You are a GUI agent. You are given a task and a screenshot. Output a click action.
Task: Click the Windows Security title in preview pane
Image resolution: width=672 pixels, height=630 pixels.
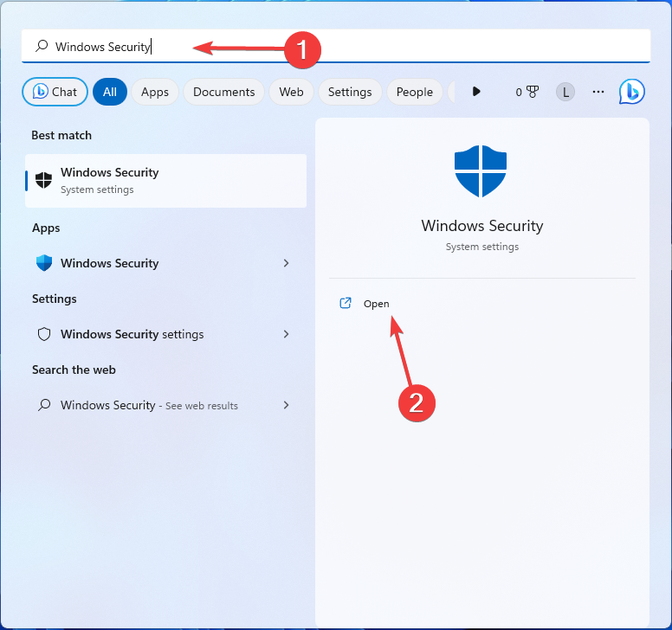point(482,225)
